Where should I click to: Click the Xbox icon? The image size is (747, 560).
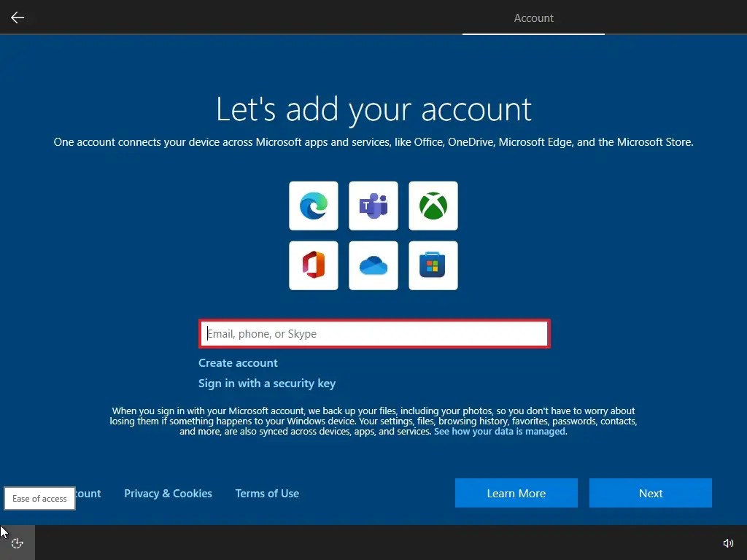pos(433,205)
